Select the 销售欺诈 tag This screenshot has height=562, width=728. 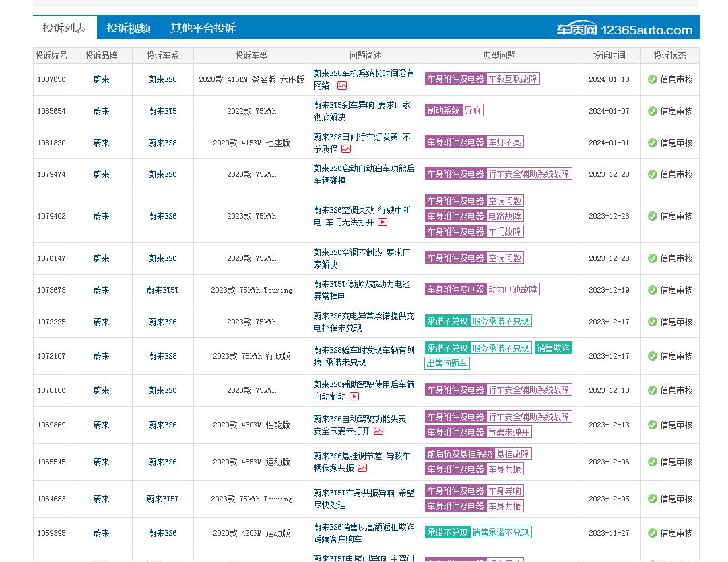click(553, 348)
